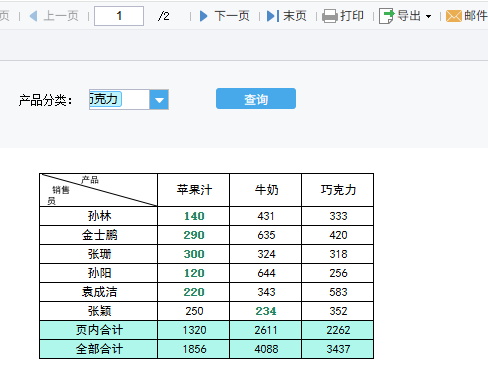
Task: Go to 下一页 text link
Action: (232, 16)
